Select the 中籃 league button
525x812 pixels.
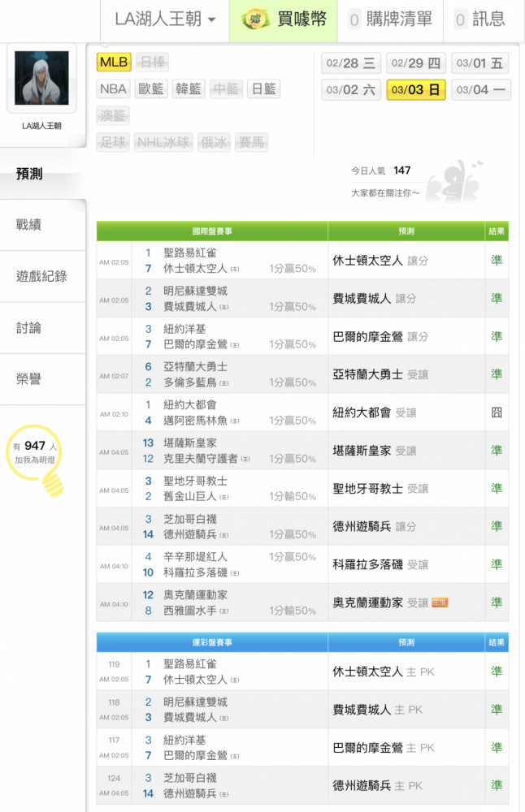(x=226, y=89)
